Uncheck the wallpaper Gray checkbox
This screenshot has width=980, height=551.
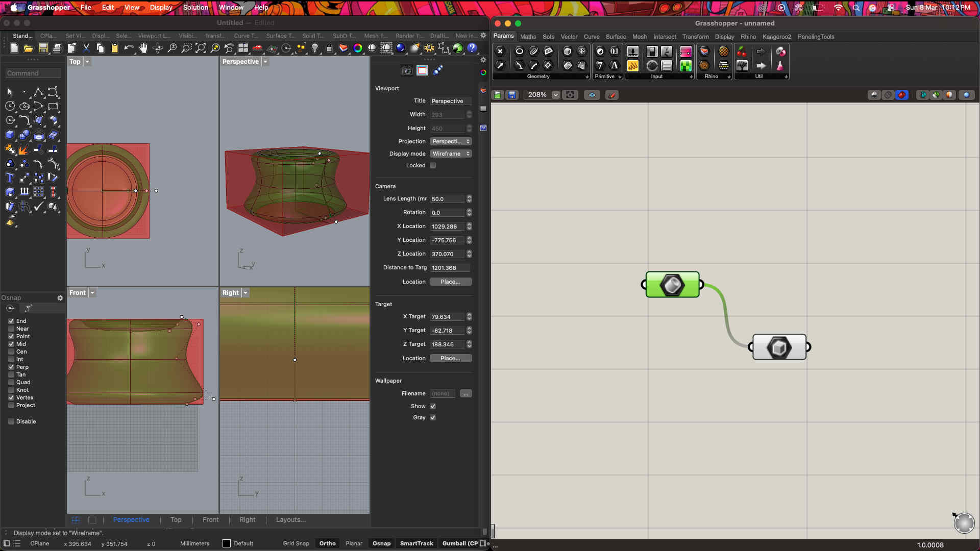point(433,417)
